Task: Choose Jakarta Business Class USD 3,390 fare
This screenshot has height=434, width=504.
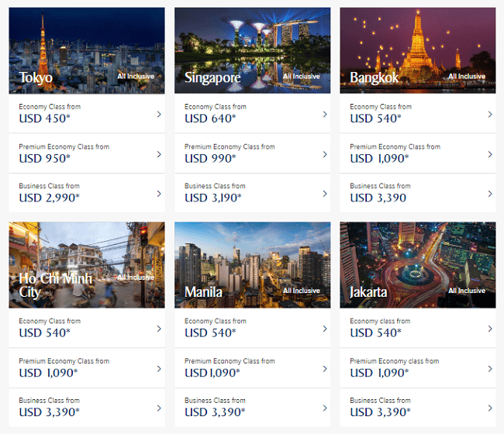Action: tap(418, 408)
